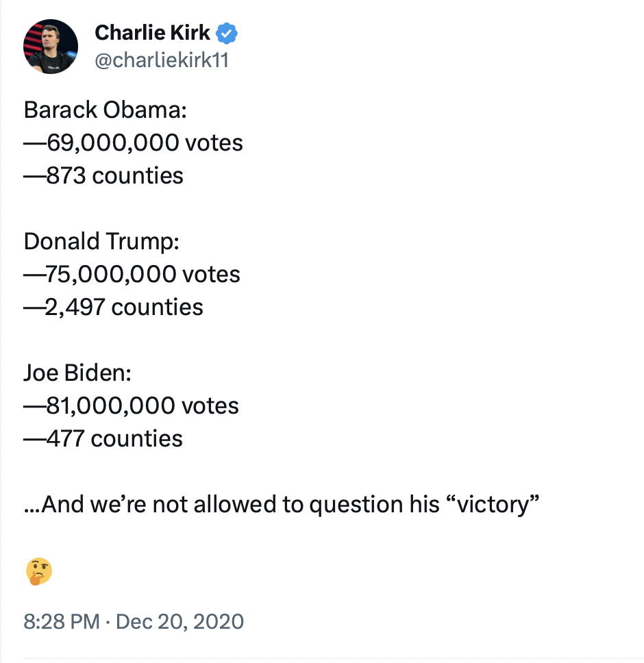Click the "2,497 counties" line
The width and height of the screenshot is (644, 663).
point(124,307)
